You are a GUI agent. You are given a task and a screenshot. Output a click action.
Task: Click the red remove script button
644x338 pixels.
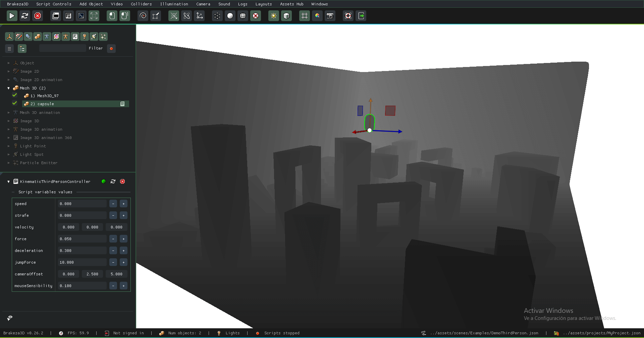[122, 182]
